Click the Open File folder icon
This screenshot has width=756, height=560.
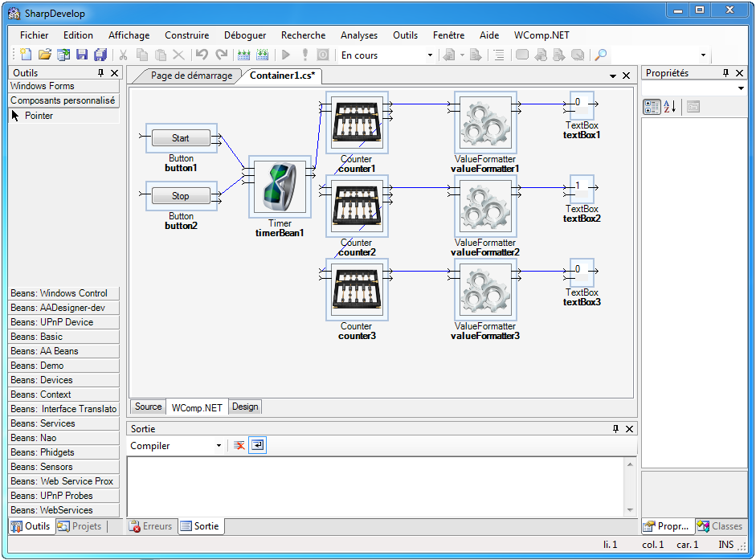coord(44,55)
